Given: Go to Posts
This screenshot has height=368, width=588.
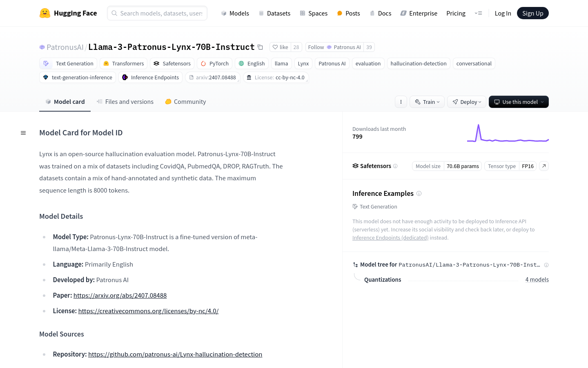Looking at the screenshot, I should pyautogui.click(x=348, y=13).
